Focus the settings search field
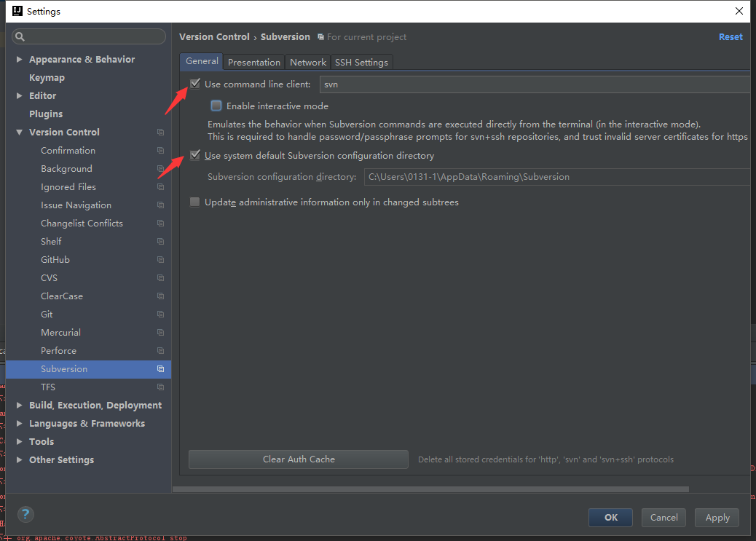The height and width of the screenshot is (541, 756). (x=89, y=36)
